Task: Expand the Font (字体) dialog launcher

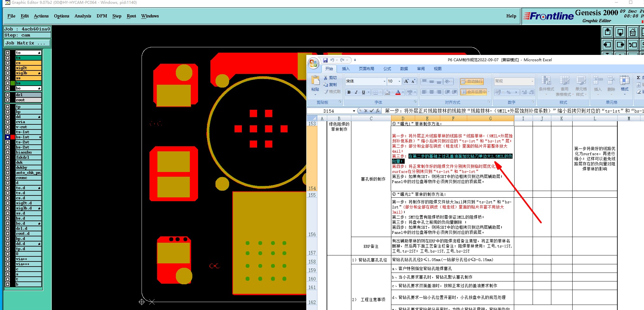Action: [415, 102]
